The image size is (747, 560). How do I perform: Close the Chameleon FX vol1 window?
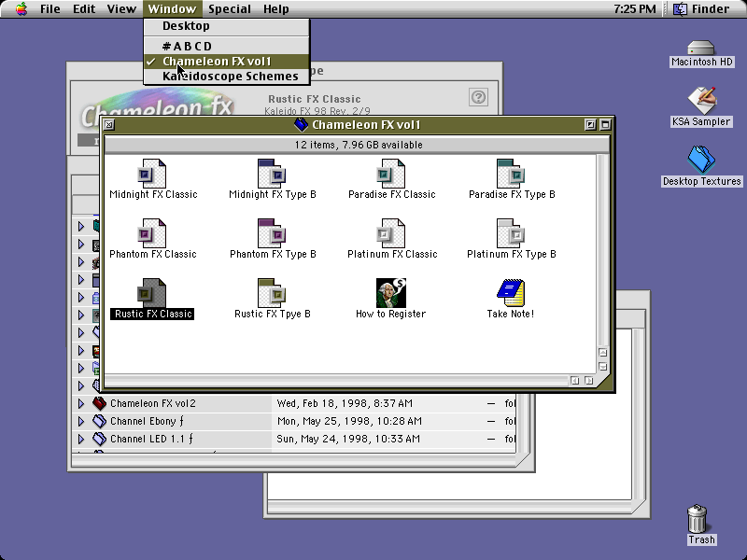pos(109,125)
